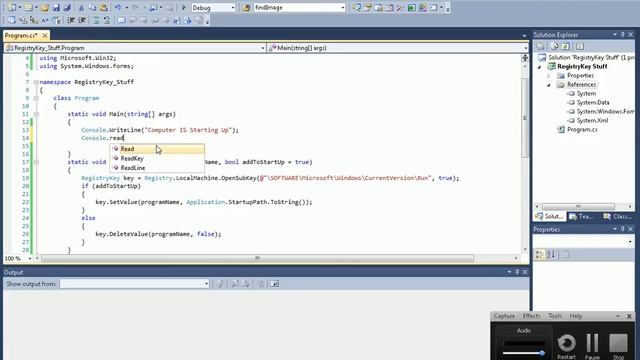Open the Effects menu in recorder
This screenshot has height=360, width=640.
click(531, 316)
